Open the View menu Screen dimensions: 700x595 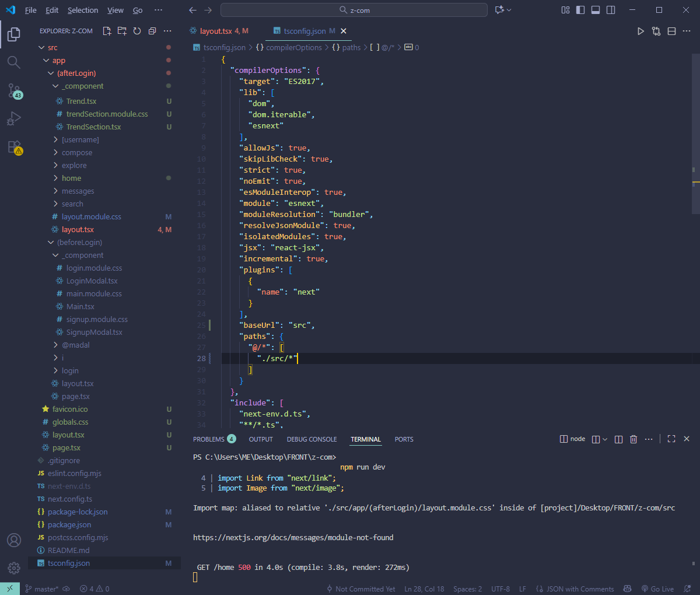[116, 10]
